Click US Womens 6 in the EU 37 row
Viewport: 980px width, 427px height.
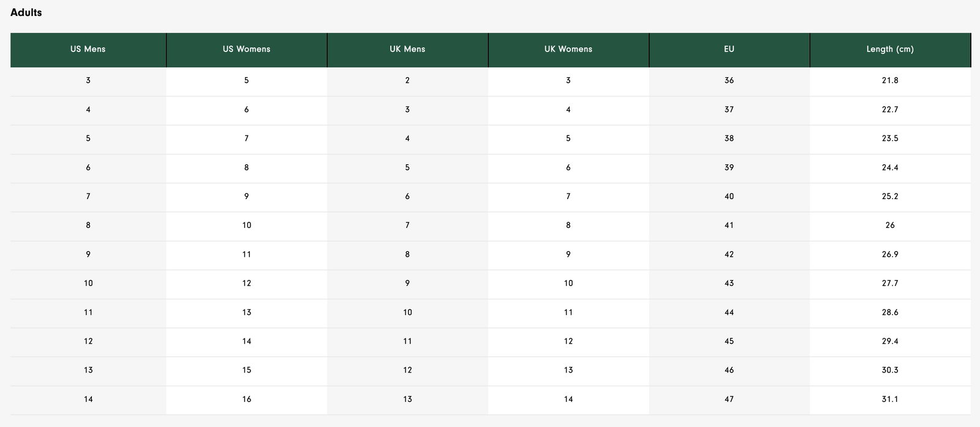(246, 110)
